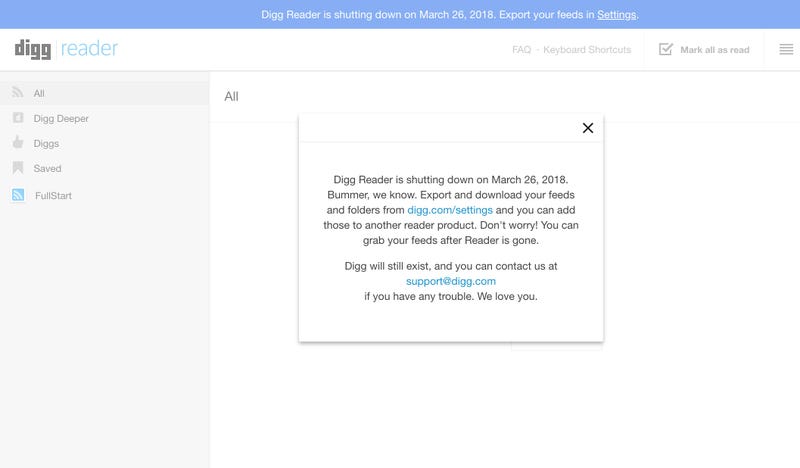The height and width of the screenshot is (468, 800).
Task: Click the reader logo text
Action: click(x=89, y=48)
